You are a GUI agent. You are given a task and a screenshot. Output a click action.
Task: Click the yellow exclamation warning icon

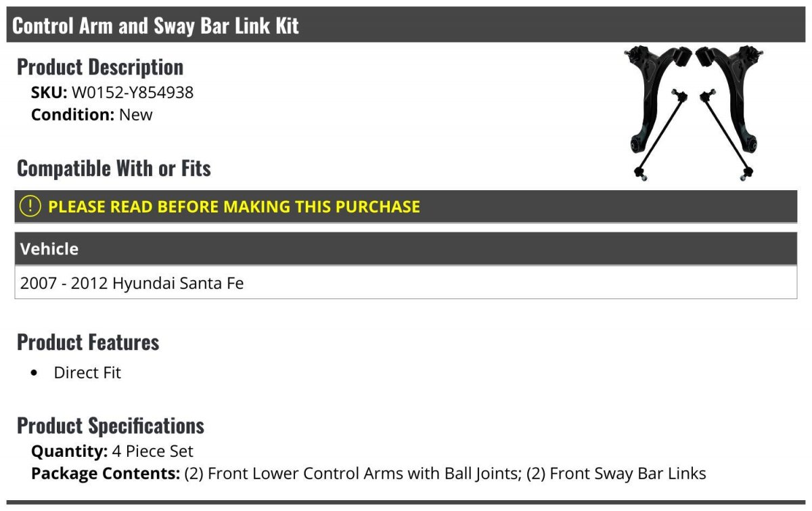tap(30, 206)
